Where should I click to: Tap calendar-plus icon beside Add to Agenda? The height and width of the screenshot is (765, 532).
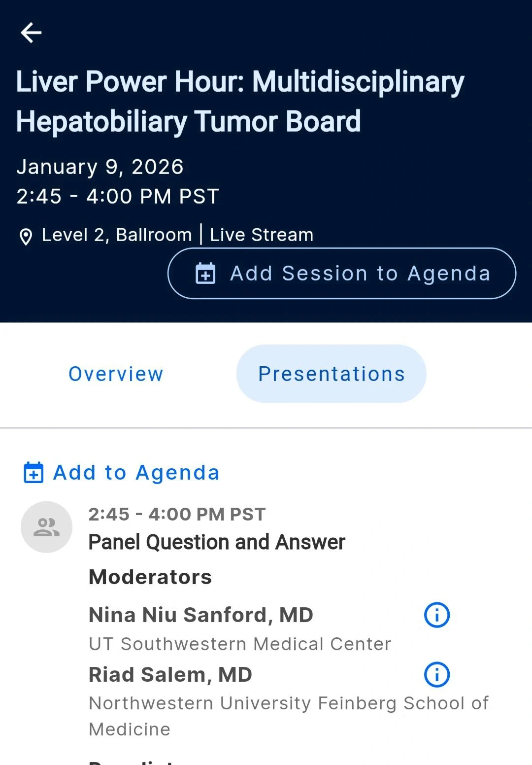coord(33,473)
